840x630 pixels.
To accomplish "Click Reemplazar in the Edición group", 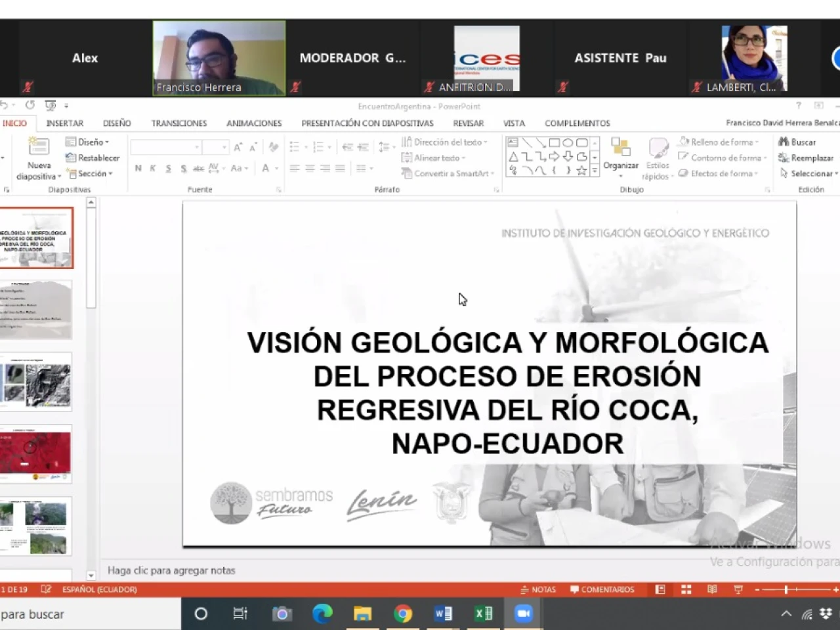I will (807, 157).
